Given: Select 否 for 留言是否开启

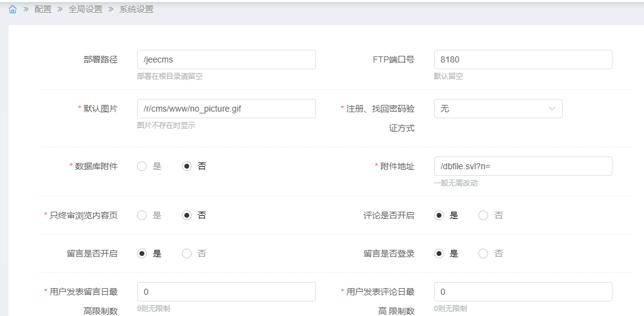Looking at the screenshot, I should point(187,254).
